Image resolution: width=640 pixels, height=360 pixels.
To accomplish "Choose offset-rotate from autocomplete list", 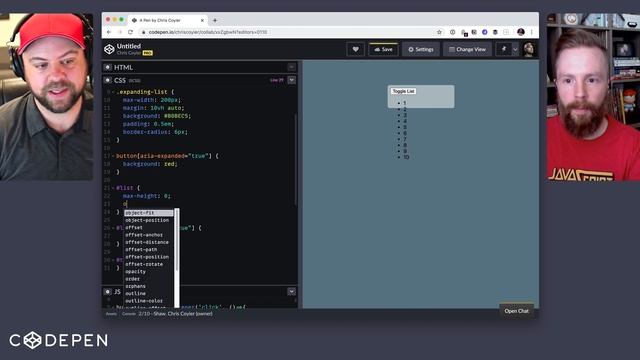I will tap(149, 264).
